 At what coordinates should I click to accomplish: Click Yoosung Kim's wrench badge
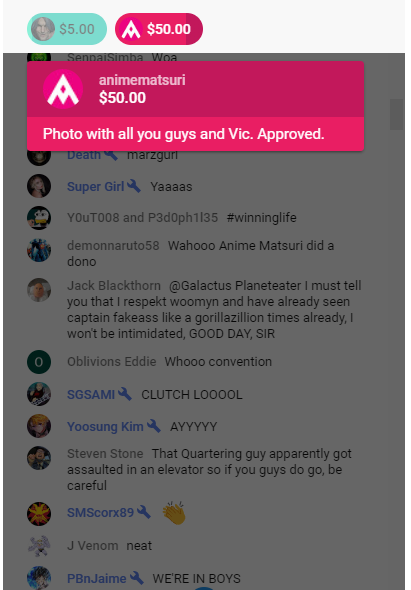[x=154, y=426]
